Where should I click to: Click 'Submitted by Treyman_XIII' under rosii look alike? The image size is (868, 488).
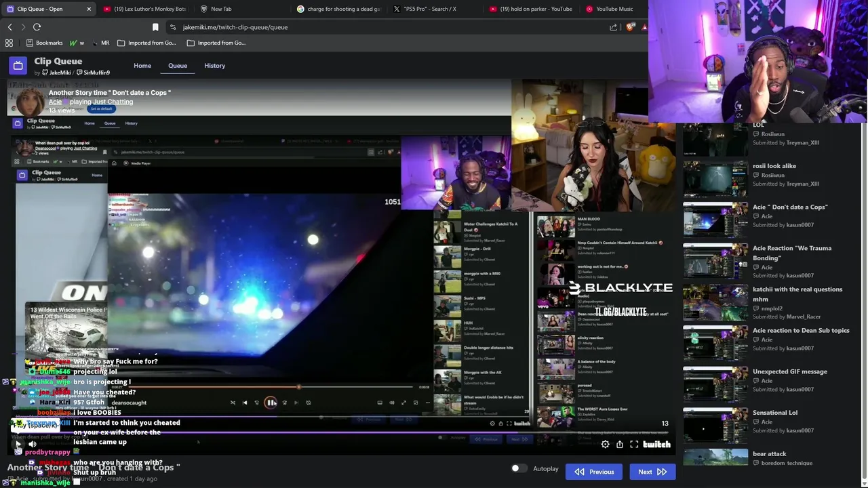(x=786, y=184)
